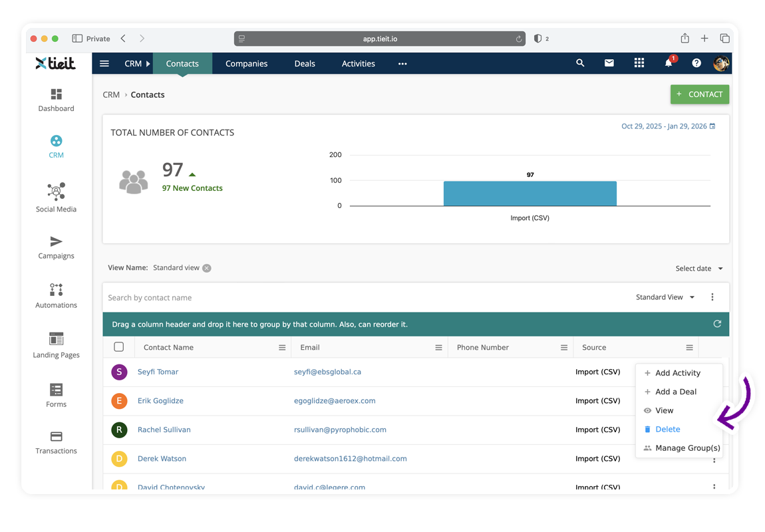Tick the select-all contacts checkbox
This screenshot has width=765, height=532.
click(x=119, y=347)
